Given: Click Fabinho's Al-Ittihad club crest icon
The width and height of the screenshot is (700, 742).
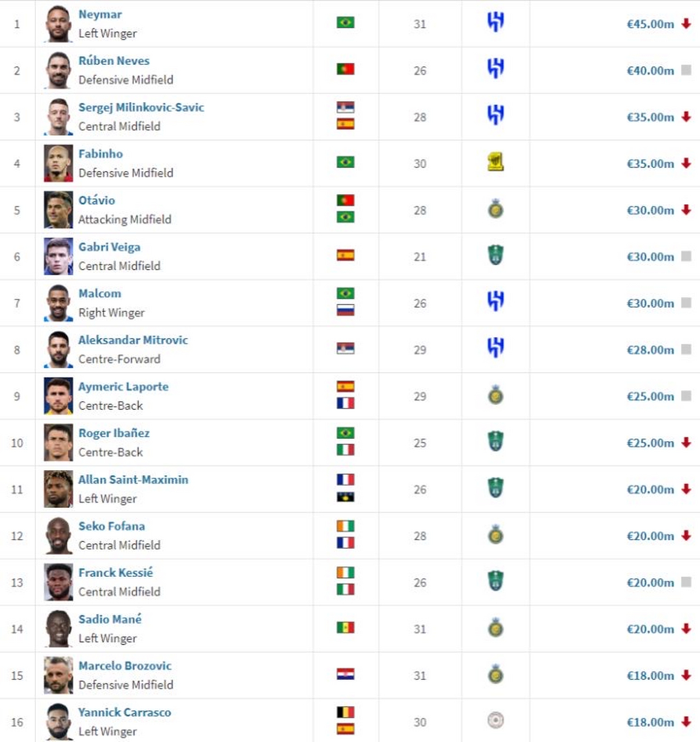Looking at the screenshot, I should coord(495,162).
